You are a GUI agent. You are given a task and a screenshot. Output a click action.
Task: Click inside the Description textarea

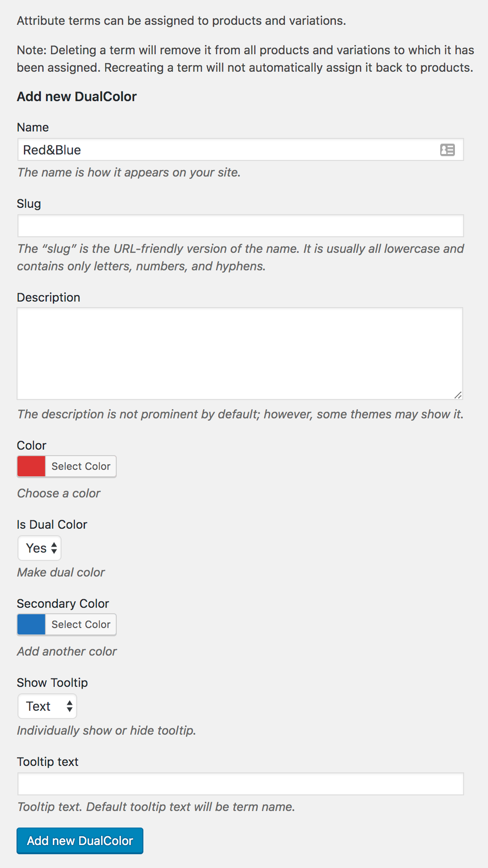[x=240, y=354]
